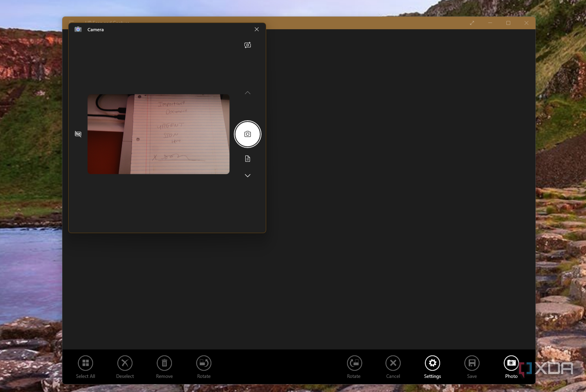Toggle Deselect to clear selection
The width and height of the screenshot is (586, 392).
click(125, 363)
